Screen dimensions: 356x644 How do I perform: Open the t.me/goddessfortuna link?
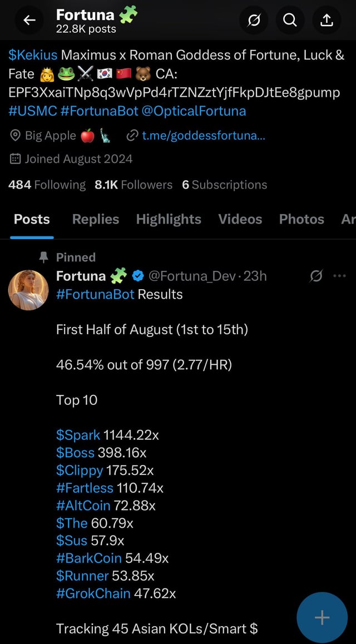pos(203,135)
